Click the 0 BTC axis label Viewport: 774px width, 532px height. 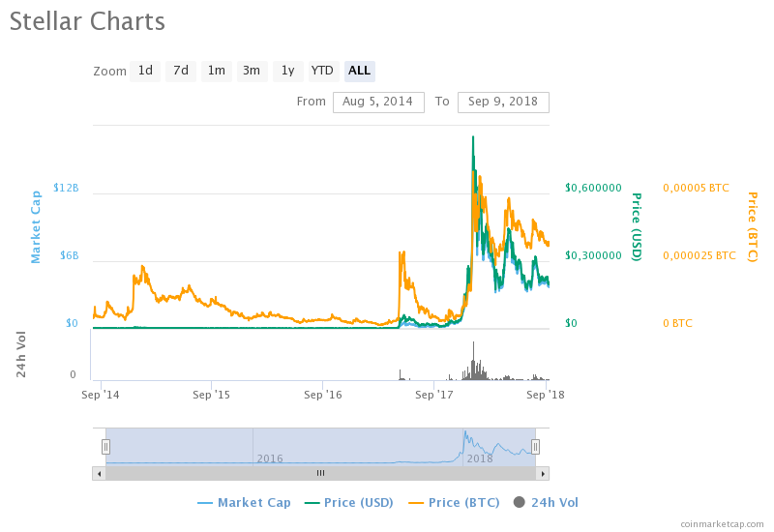pos(678,323)
